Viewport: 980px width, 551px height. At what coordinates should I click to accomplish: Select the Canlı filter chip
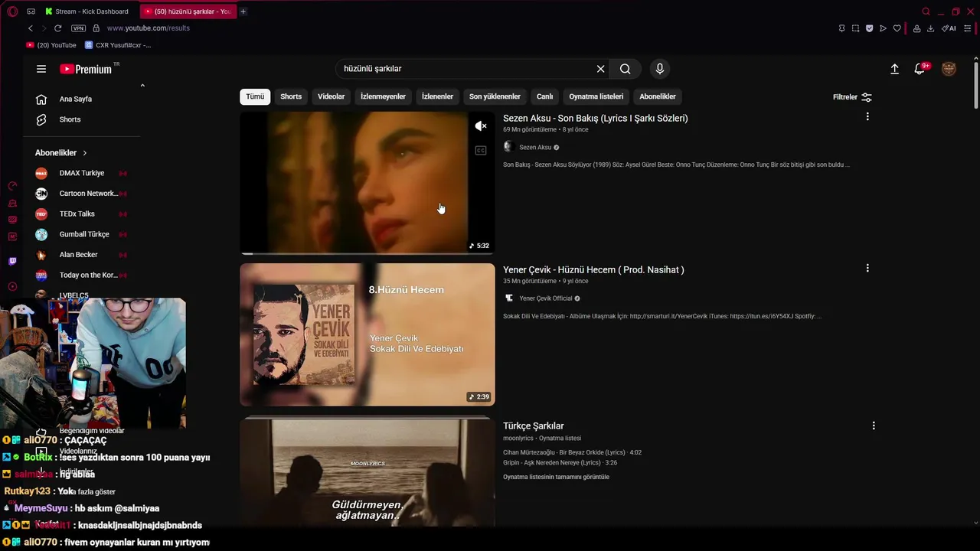pos(544,96)
